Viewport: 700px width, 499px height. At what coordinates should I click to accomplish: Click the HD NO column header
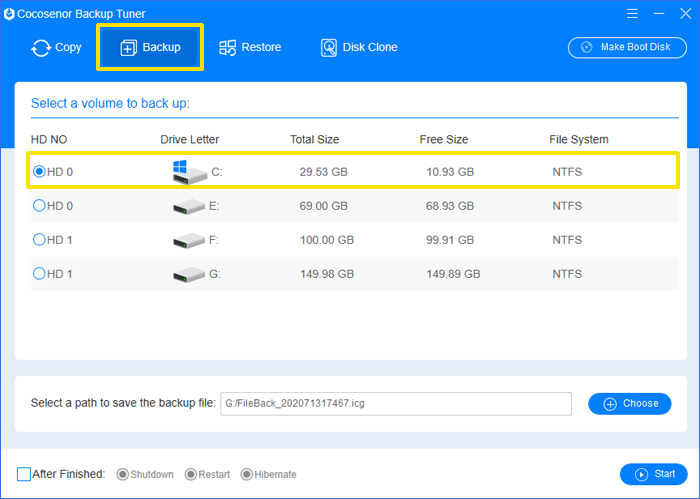click(49, 140)
